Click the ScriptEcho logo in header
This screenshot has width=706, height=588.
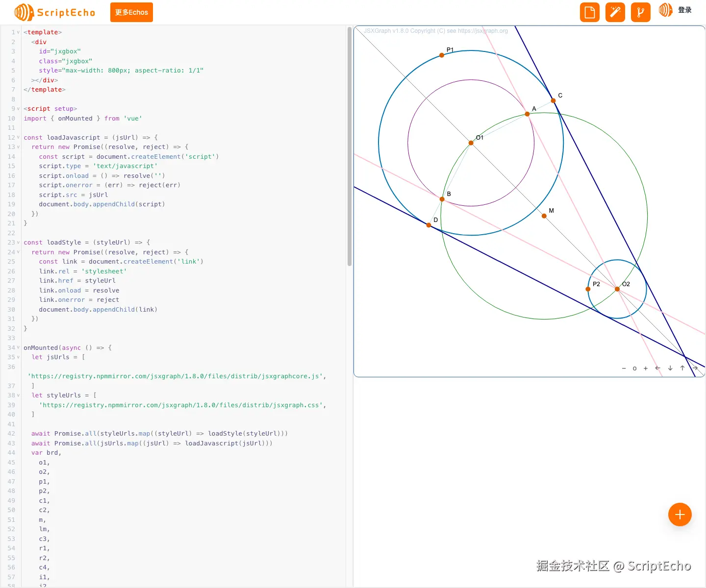coord(54,12)
